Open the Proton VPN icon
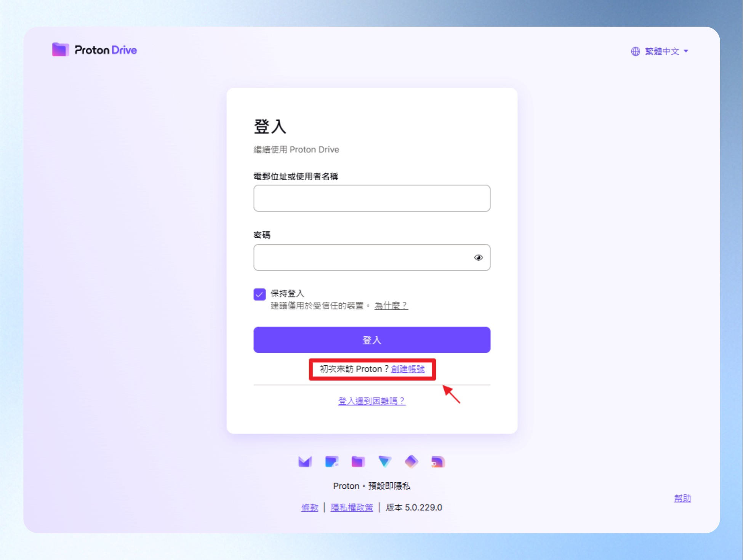Screen dimensions: 743x560 click(x=385, y=462)
